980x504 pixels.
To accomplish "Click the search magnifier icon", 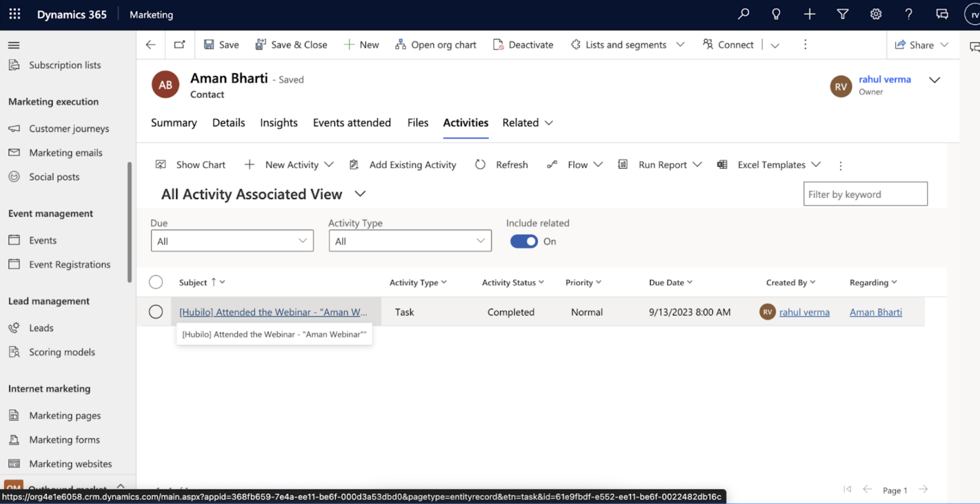I will coord(743,14).
